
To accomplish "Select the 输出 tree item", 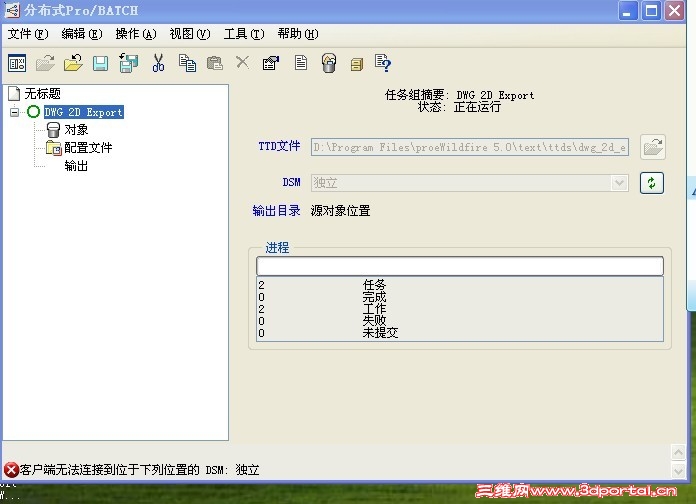I will pos(76,166).
